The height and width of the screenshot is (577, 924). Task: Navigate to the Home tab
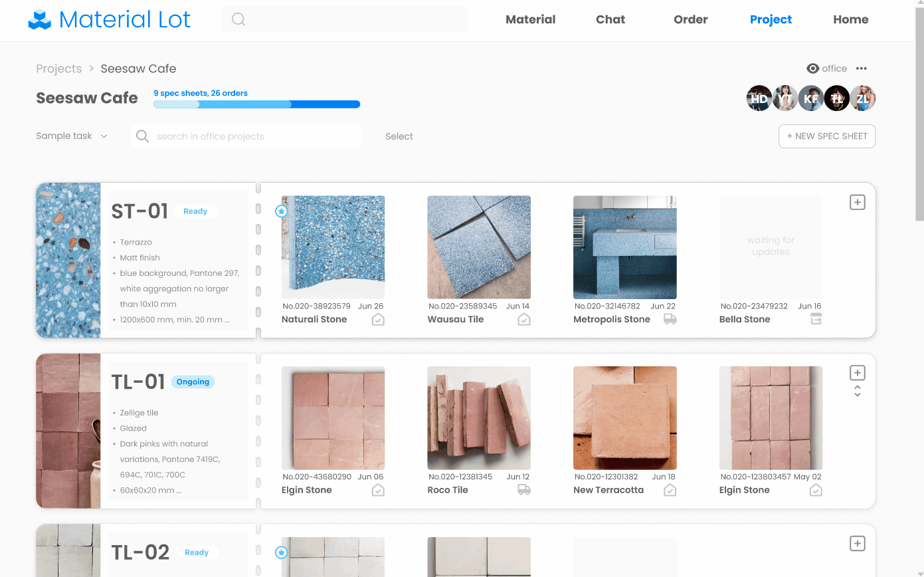point(851,19)
